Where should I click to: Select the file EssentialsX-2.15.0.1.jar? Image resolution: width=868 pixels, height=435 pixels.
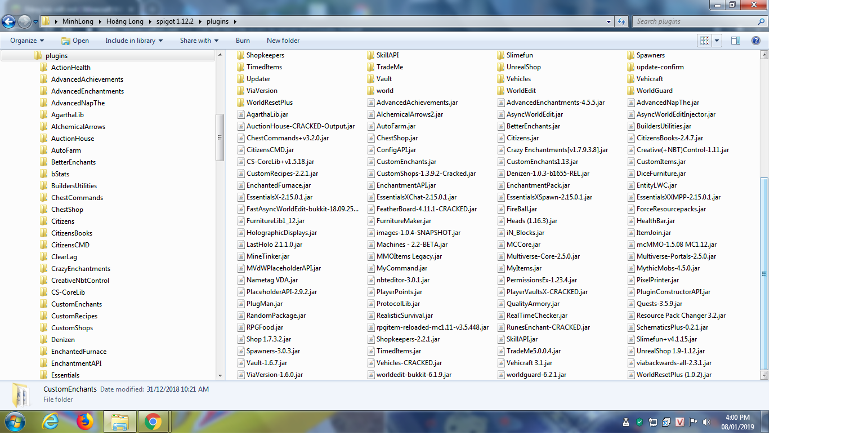pyautogui.click(x=279, y=197)
